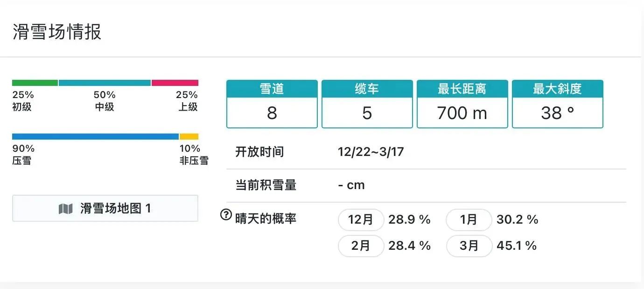Click the 最长距离 700 m card
The width and height of the screenshot is (644, 289).
click(x=462, y=104)
